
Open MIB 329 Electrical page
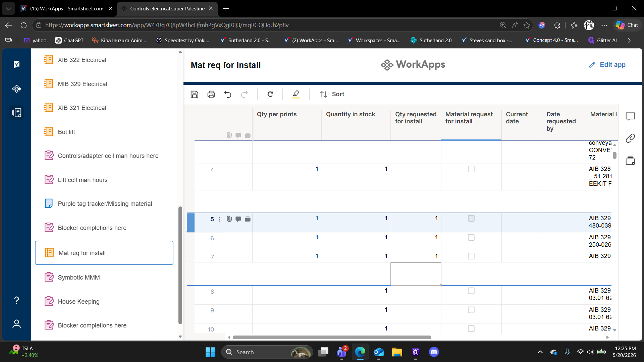pos(104,84)
